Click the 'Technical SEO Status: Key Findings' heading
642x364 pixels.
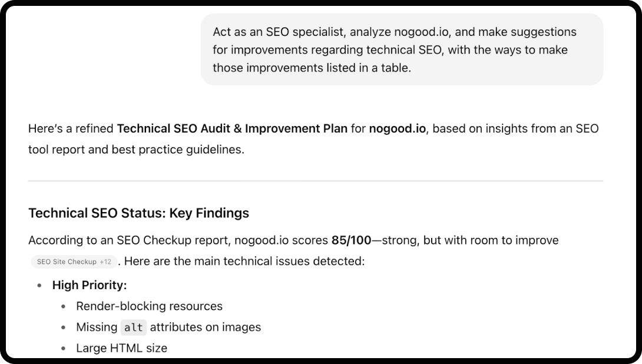point(138,213)
